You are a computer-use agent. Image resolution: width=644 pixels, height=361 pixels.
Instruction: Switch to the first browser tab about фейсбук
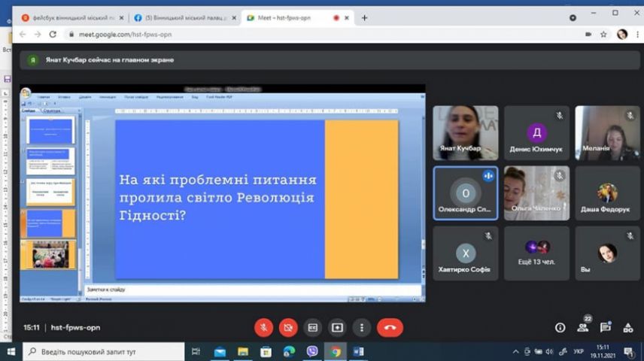(69, 17)
